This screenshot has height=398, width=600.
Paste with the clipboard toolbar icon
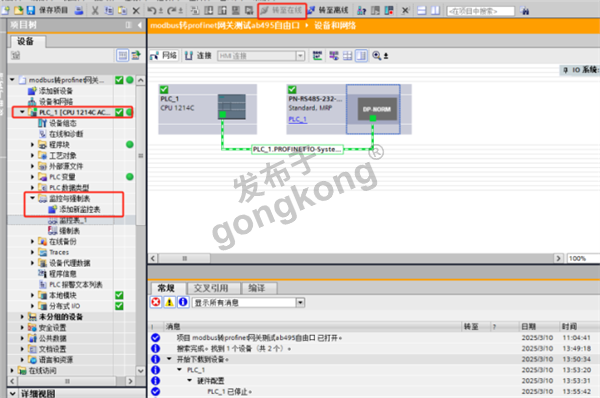(122, 10)
